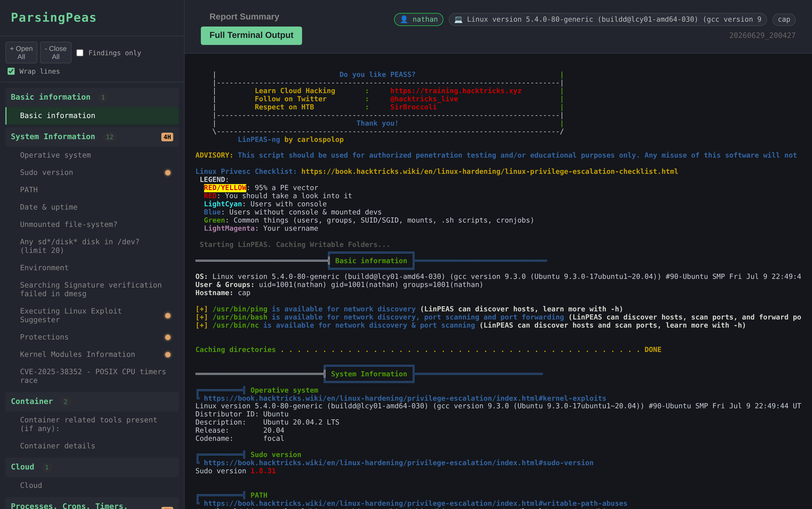Click the Sudo version 1.8.31 value
This screenshot has width=812, height=509.
point(263,471)
